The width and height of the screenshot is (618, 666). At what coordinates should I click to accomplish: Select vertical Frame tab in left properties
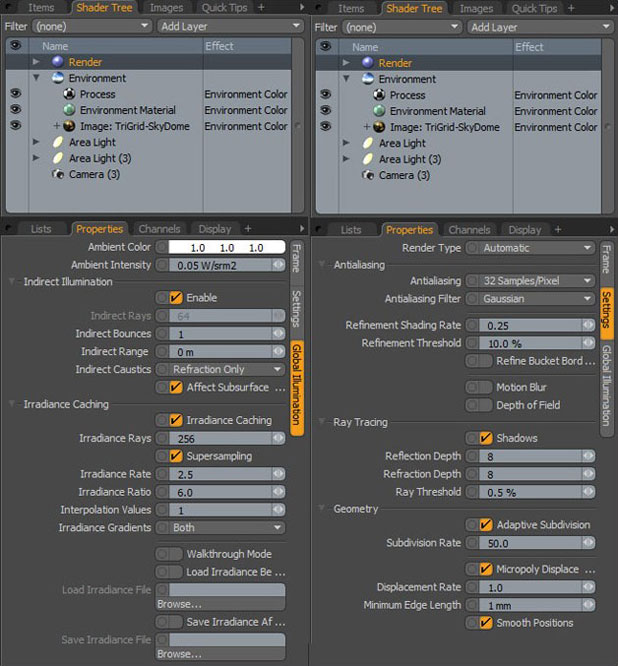coord(296,258)
